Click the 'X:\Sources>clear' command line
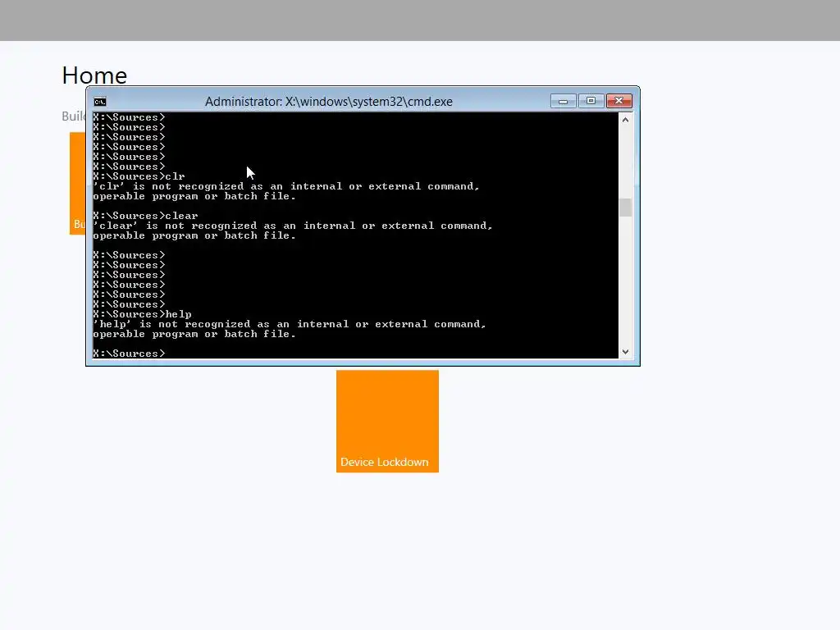The height and width of the screenshot is (630, 840). [x=145, y=216]
